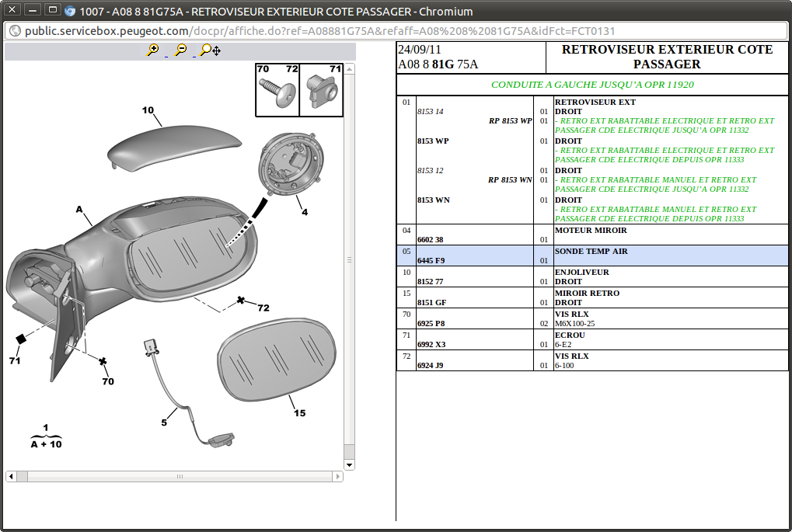792x532 pixels.
Task: Click diagram vertical scrollbar down arrow
Action: [x=349, y=465]
